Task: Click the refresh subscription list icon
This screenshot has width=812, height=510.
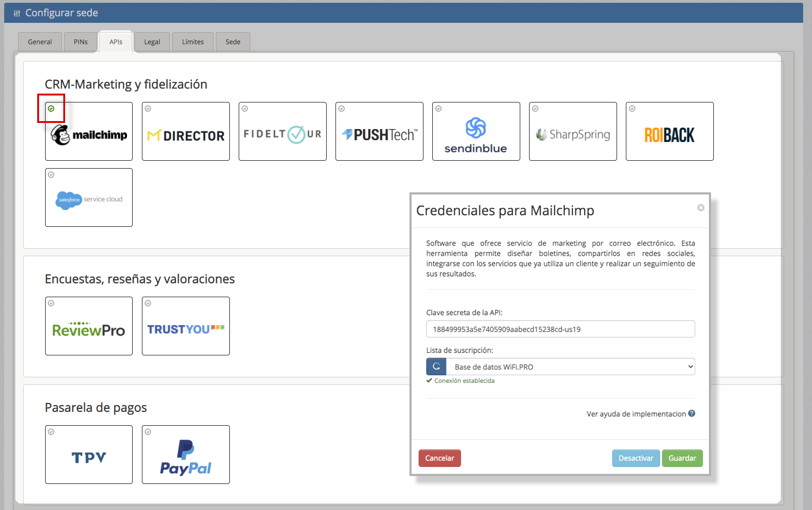Action: 436,367
